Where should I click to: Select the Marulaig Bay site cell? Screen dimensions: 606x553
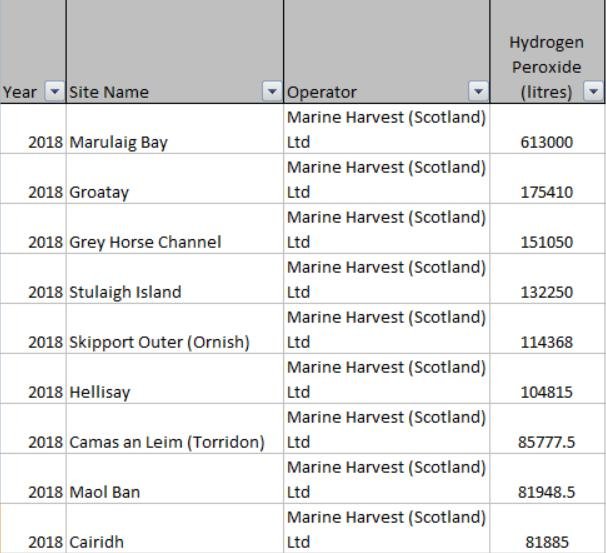point(118,142)
